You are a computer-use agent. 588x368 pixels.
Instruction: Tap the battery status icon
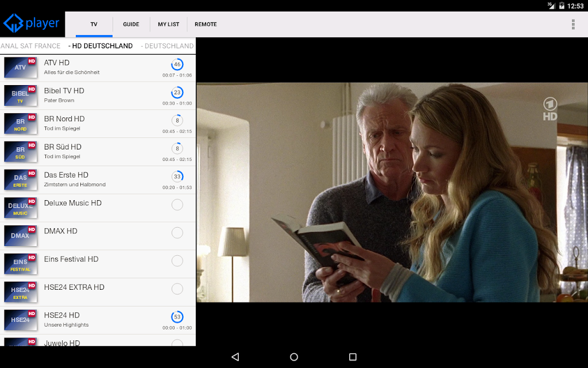click(x=562, y=6)
